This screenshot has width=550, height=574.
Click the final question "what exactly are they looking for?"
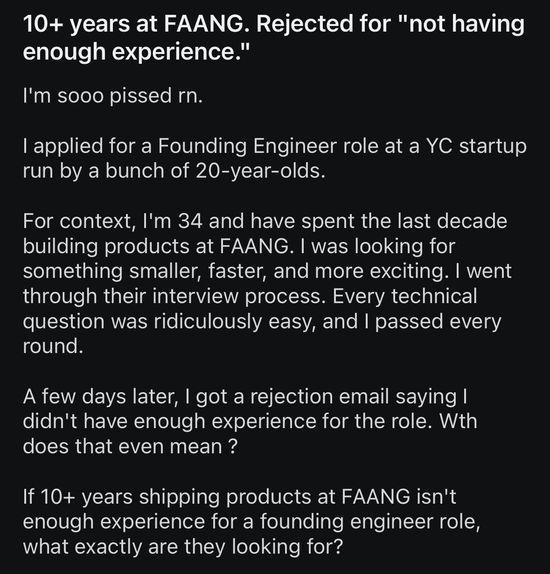[183, 547]
